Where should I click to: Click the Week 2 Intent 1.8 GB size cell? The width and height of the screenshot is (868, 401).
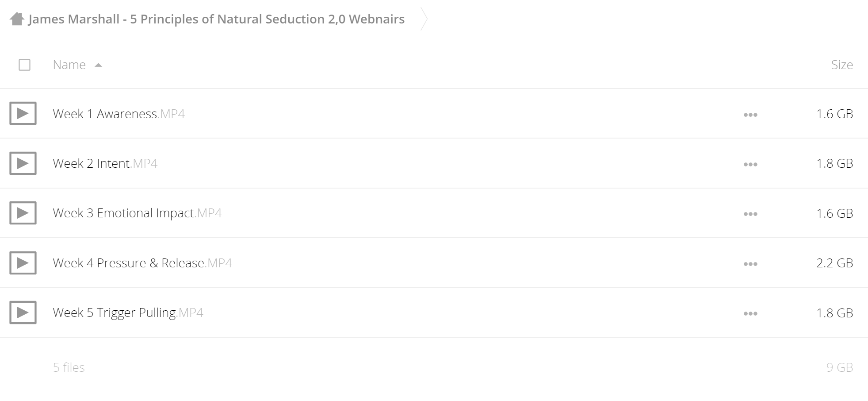[834, 163]
